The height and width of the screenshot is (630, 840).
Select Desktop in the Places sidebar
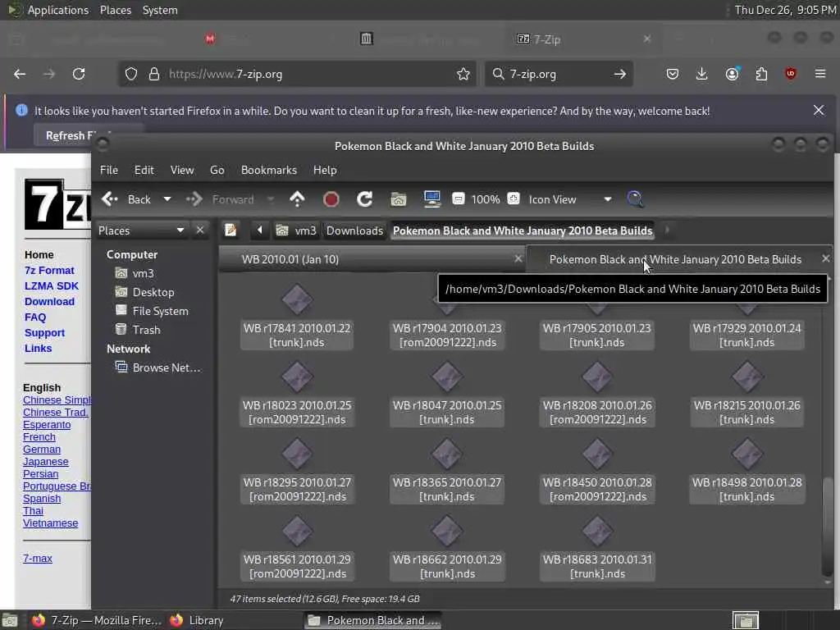pos(153,292)
